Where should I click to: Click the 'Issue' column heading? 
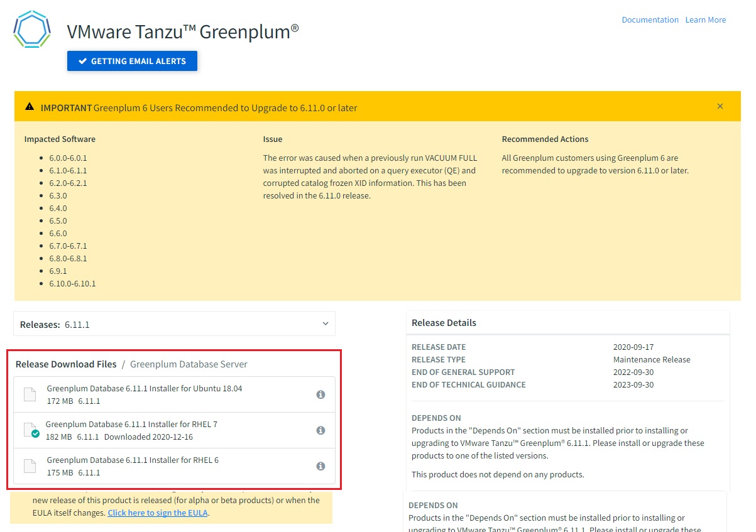273,139
